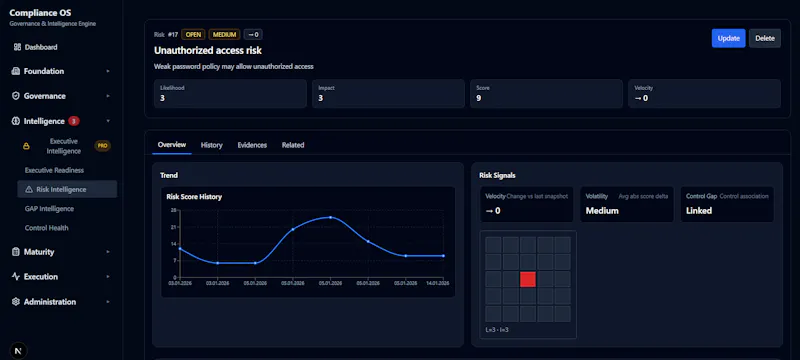Click the Risk Intelligence warning triangle icon
This screenshot has width=800, height=360.
(29, 189)
